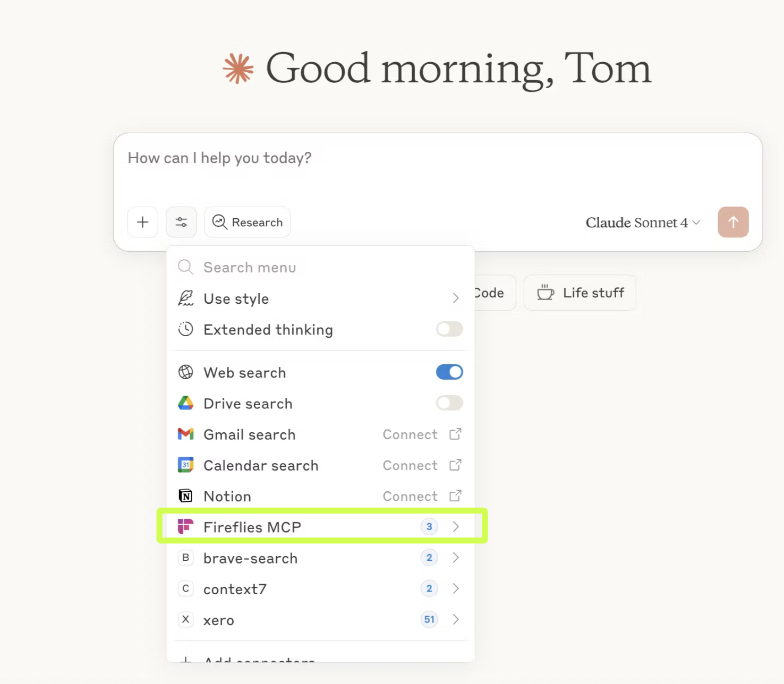
Task: Send the message with the arrow button
Action: tap(733, 222)
